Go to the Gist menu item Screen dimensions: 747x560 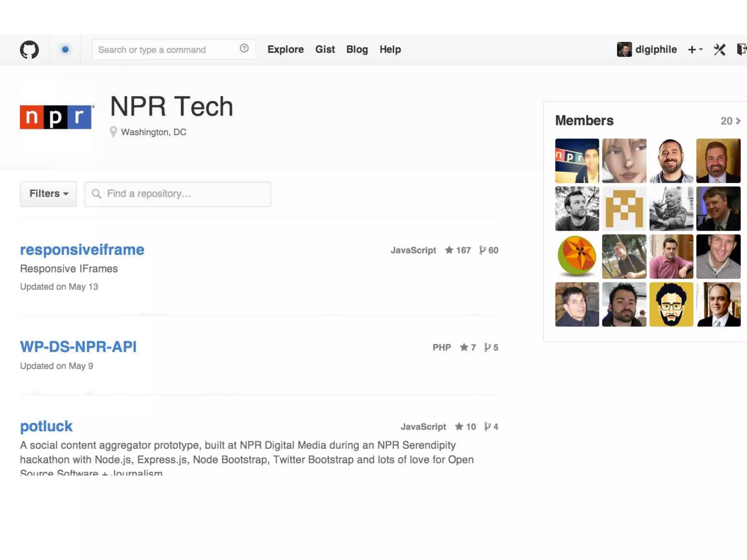pos(325,50)
